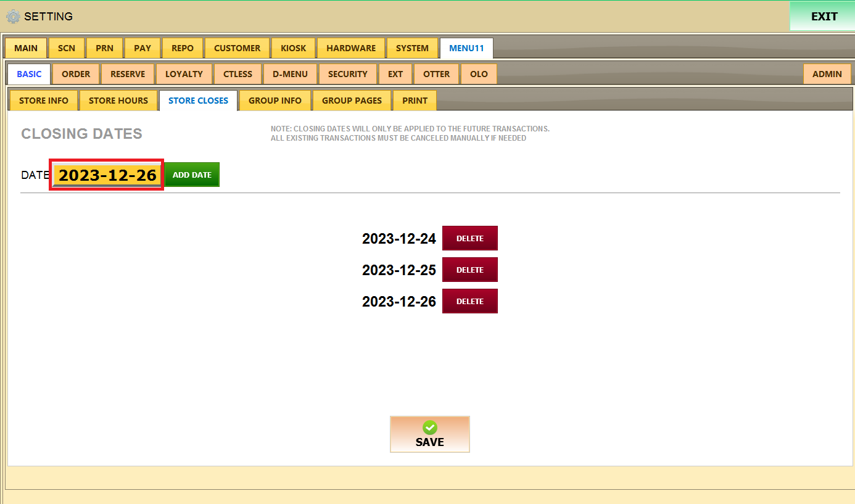The height and width of the screenshot is (504, 855).
Task: Exit the settings screen
Action: point(824,17)
